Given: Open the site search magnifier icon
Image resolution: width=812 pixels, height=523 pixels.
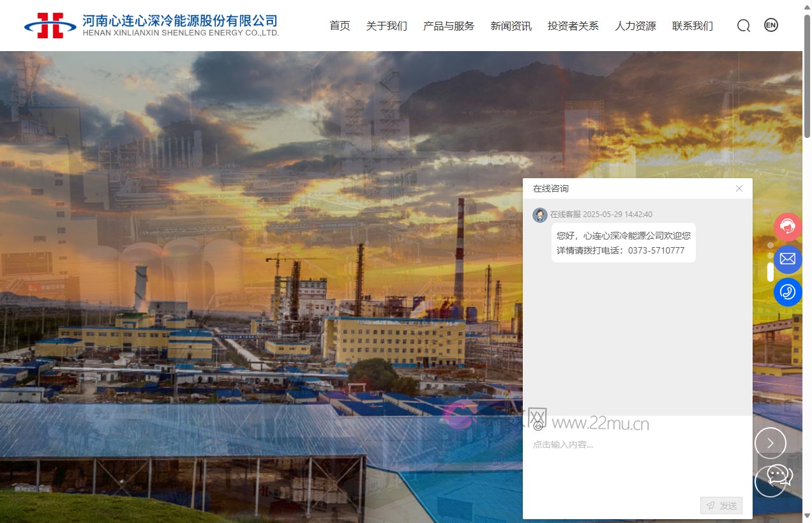Looking at the screenshot, I should (743, 26).
